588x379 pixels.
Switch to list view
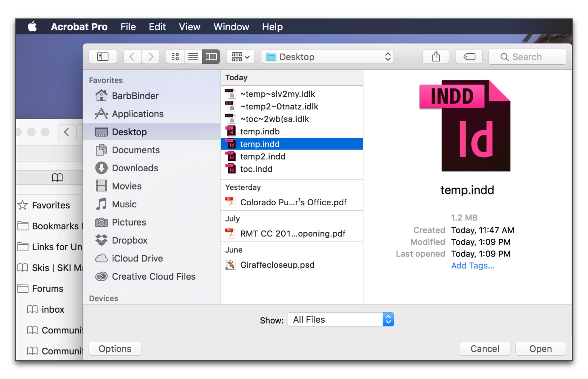(x=193, y=56)
